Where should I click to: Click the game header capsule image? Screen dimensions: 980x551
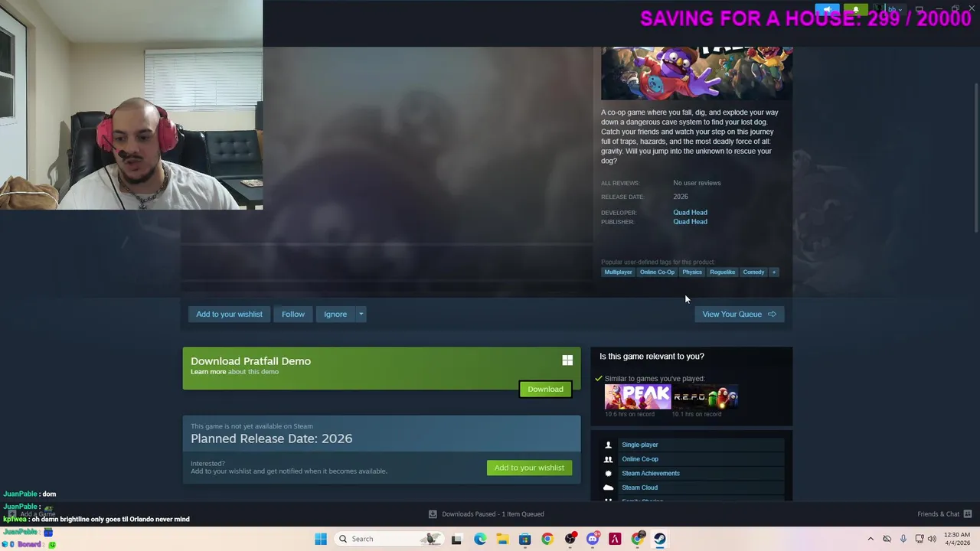click(697, 73)
